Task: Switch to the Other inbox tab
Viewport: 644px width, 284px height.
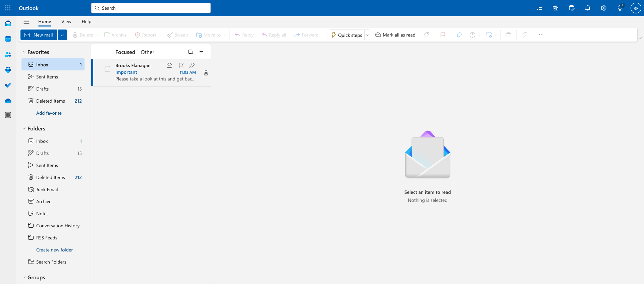Action: (147, 52)
